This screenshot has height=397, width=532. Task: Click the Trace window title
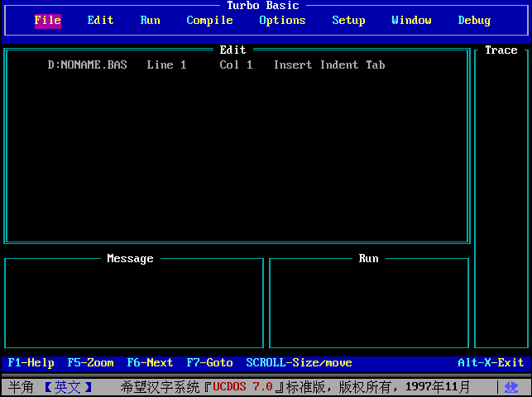[501, 50]
